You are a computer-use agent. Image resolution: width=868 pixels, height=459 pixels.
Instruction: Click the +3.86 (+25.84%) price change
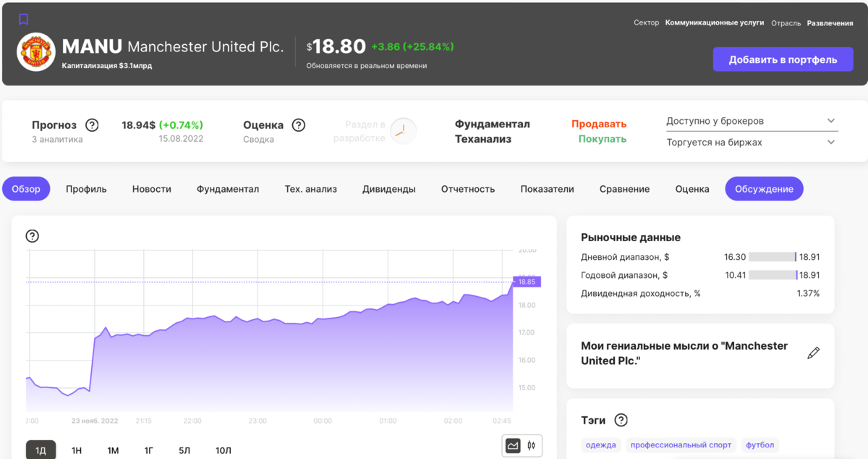(412, 46)
